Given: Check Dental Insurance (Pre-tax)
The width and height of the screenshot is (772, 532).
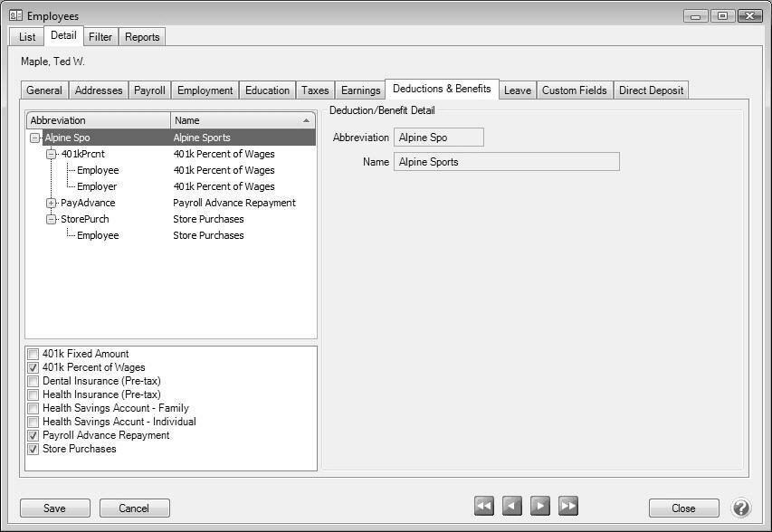Looking at the screenshot, I should pos(33,381).
